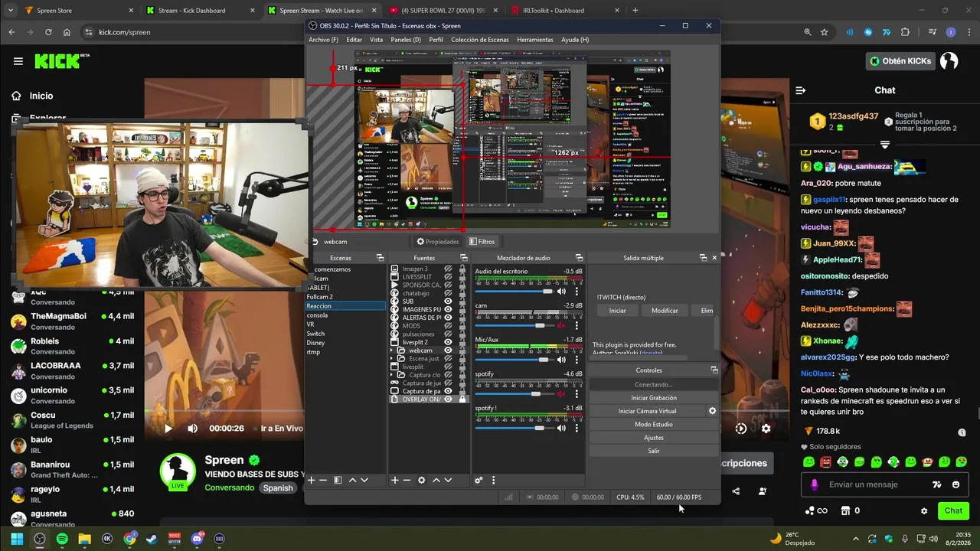Unmute the first spotify channel
Viewport: 980px width, 551px height.
coord(561,393)
